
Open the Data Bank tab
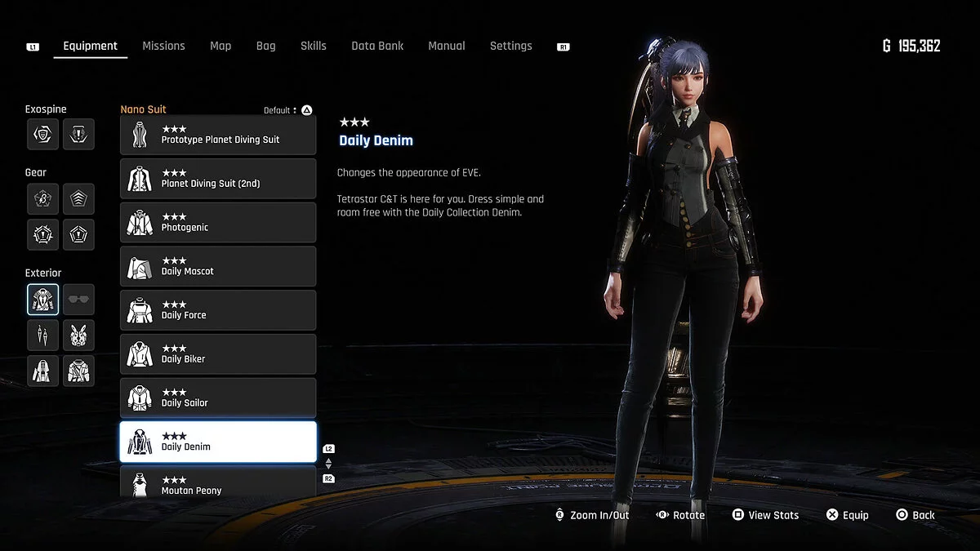(x=377, y=46)
